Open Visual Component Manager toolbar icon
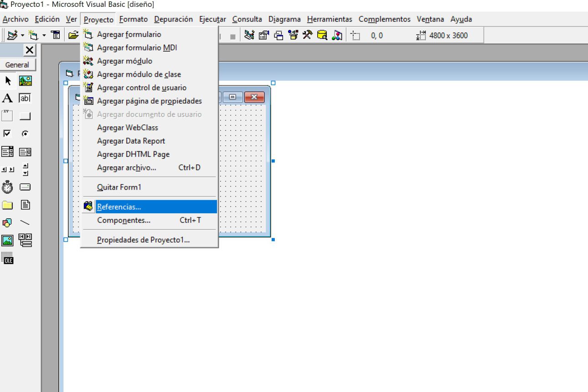 336,35
